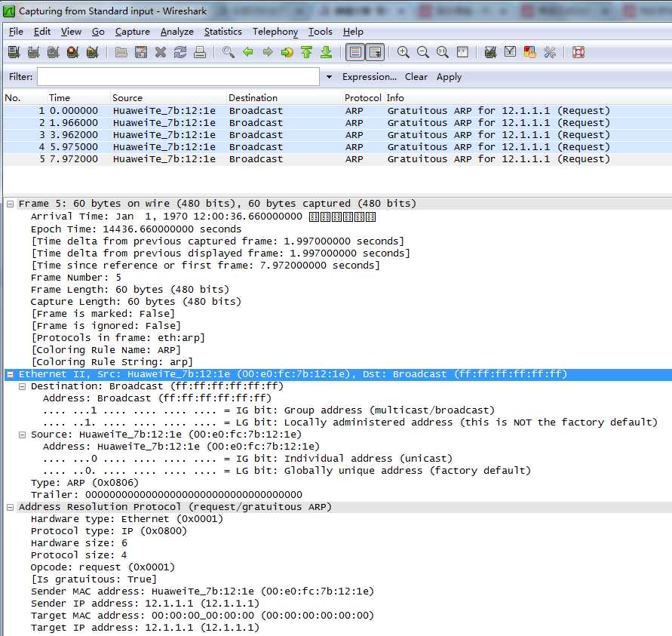Viewport: 672px width, 636px height.
Task: Sort packets by Protocol column
Action: pyautogui.click(x=363, y=98)
